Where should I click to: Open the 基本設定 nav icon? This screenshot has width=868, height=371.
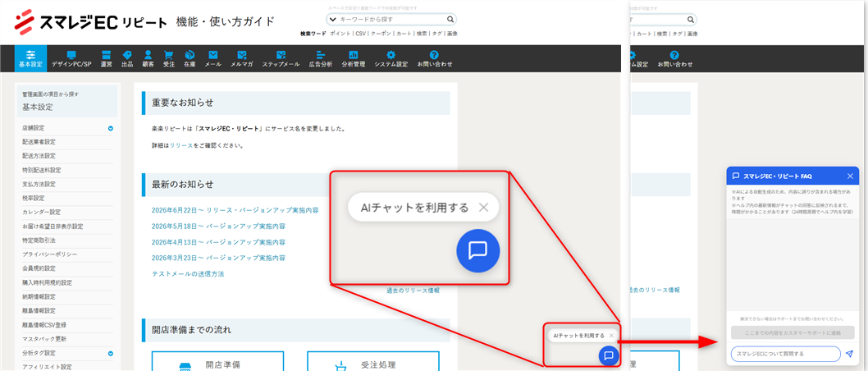tap(30, 55)
